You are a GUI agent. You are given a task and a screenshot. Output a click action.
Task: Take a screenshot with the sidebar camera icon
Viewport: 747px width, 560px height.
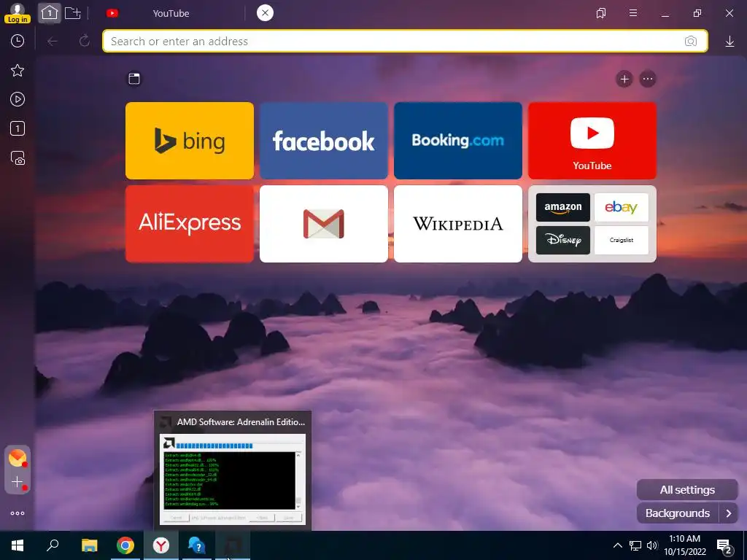18,158
